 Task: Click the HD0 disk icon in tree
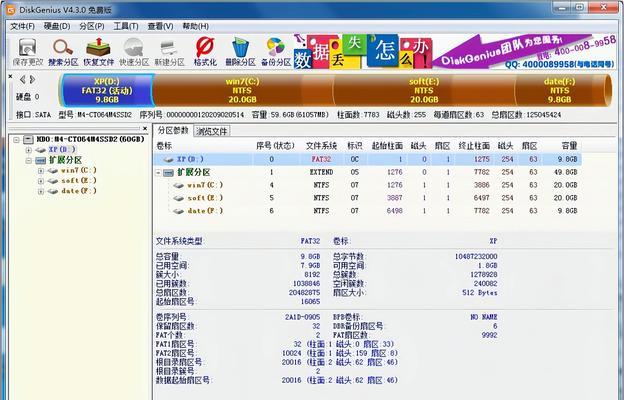28,139
